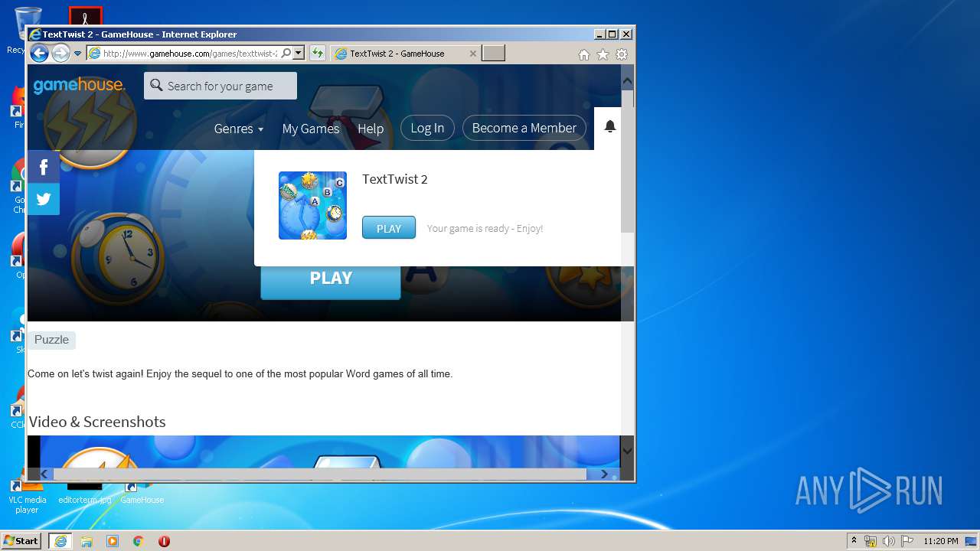The width and height of the screenshot is (980, 551).
Task: Open media player taskbar icon
Action: (x=113, y=541)
